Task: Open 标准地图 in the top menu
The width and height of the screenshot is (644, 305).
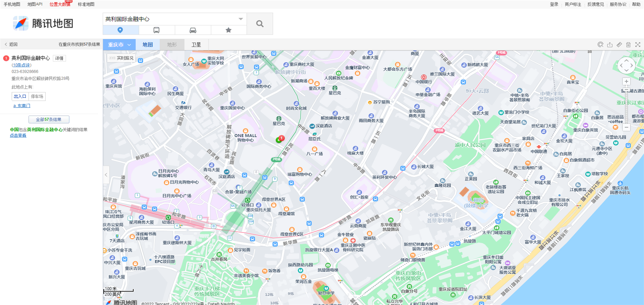Action: coord(86,4)
